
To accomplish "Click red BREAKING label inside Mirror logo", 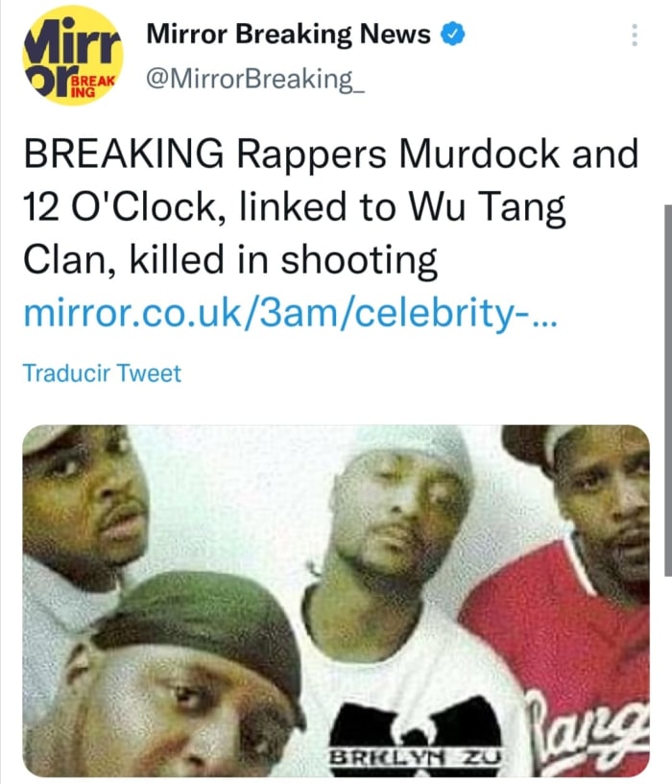I will coord(92,85).
